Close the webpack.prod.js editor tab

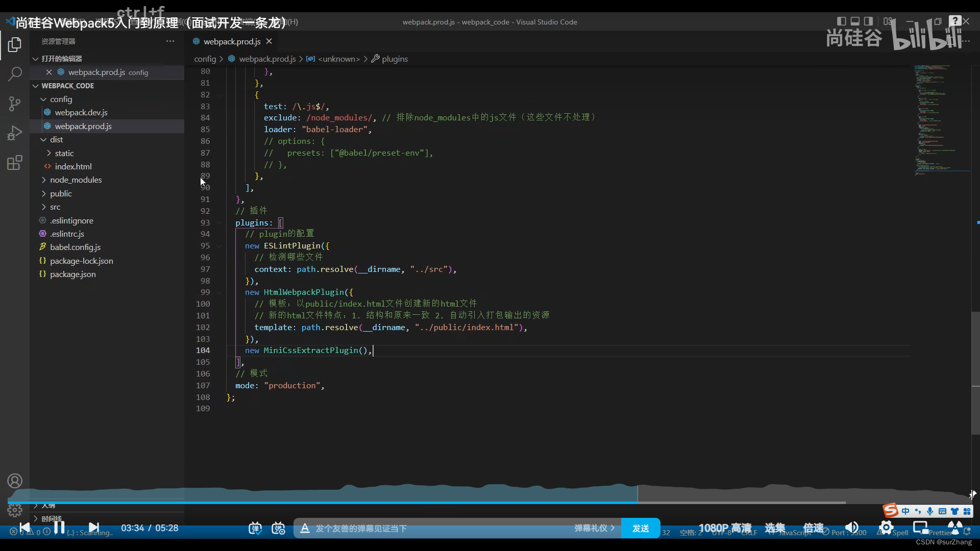point(269,41)
